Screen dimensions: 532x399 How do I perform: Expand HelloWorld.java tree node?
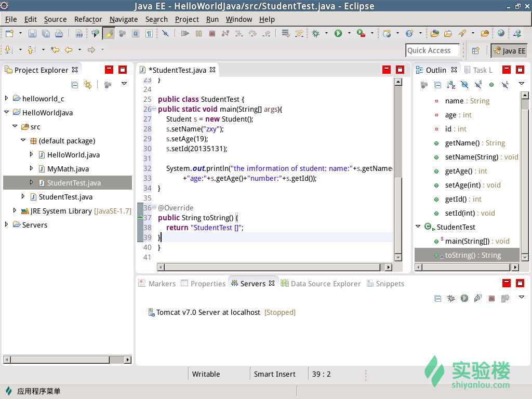coord(31,154)
